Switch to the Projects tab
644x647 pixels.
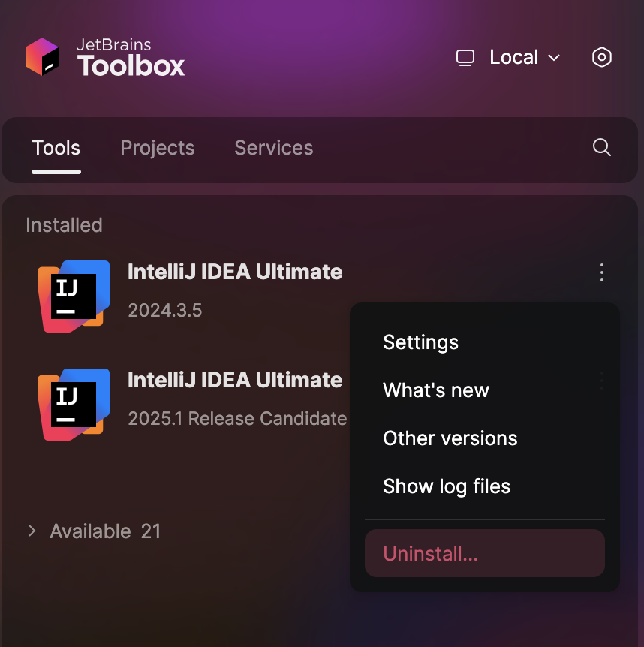[x=157, y=147]
